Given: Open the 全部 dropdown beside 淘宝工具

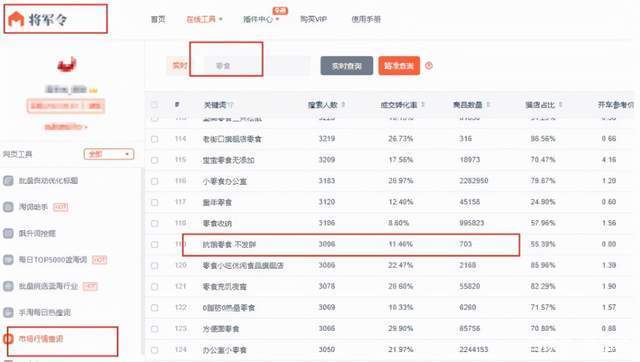Looking at the screenshot, I should click(109, 154).
